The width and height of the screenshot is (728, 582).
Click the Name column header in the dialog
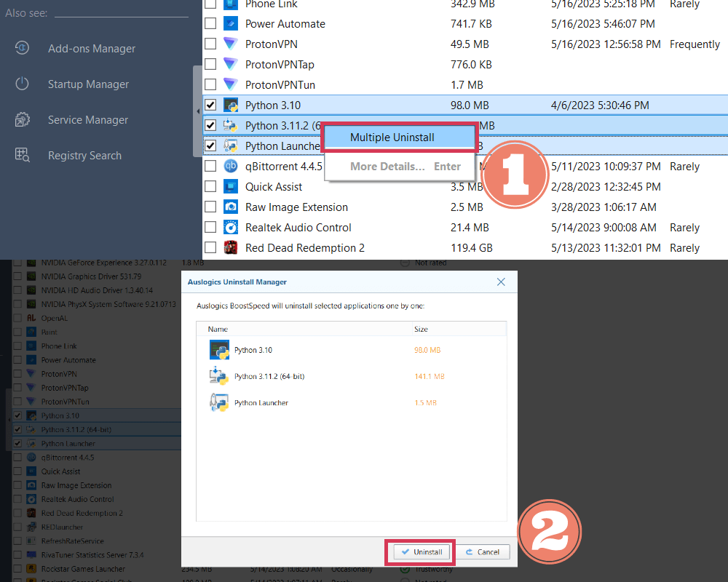coord(217,329)
